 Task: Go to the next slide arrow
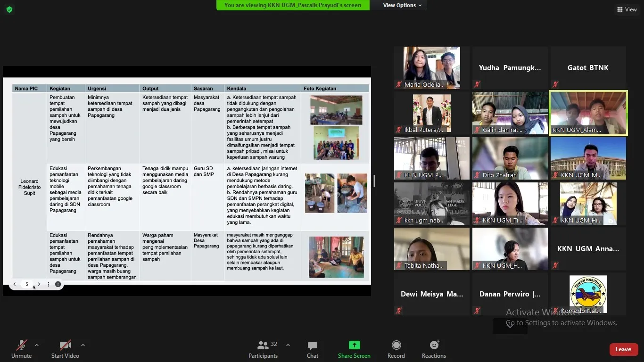click(39, 284)
